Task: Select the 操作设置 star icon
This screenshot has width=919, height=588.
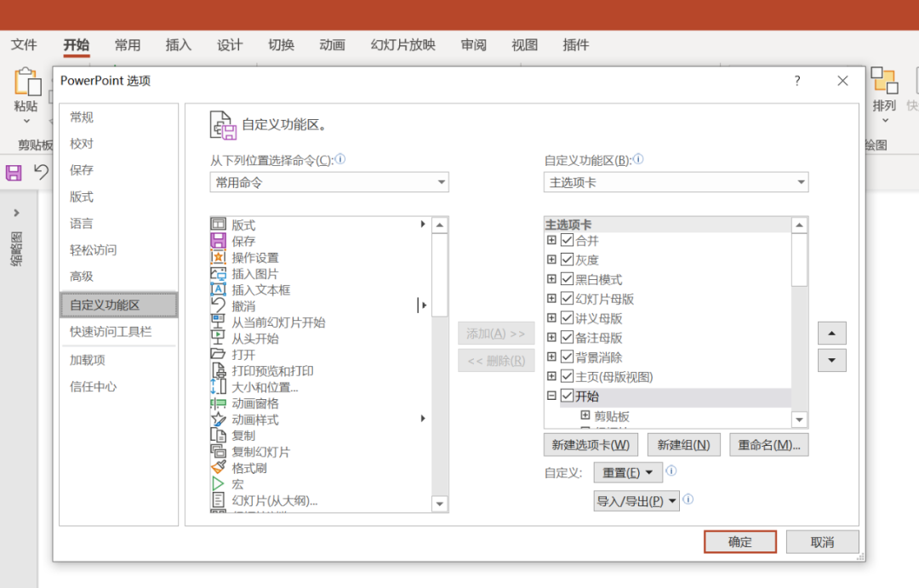Action: 218,257
